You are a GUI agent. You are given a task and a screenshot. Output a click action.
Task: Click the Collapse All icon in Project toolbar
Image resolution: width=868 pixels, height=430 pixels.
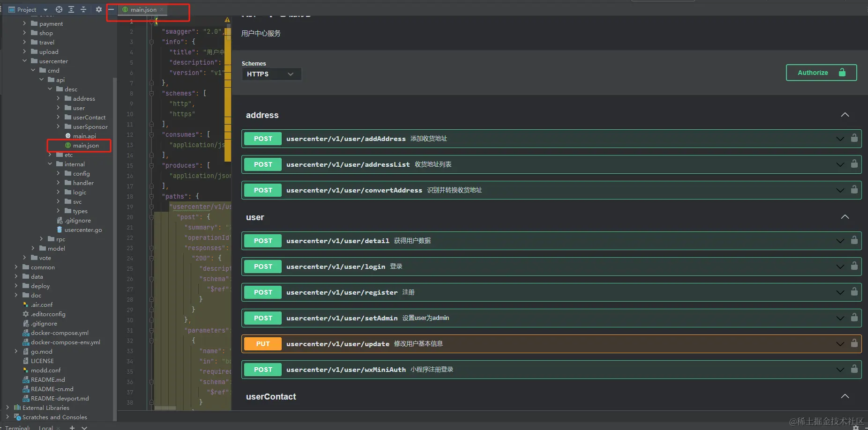(83, 9)
